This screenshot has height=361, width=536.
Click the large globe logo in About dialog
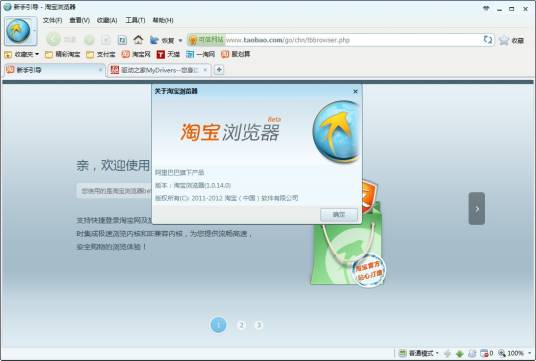tap(337, 131)
